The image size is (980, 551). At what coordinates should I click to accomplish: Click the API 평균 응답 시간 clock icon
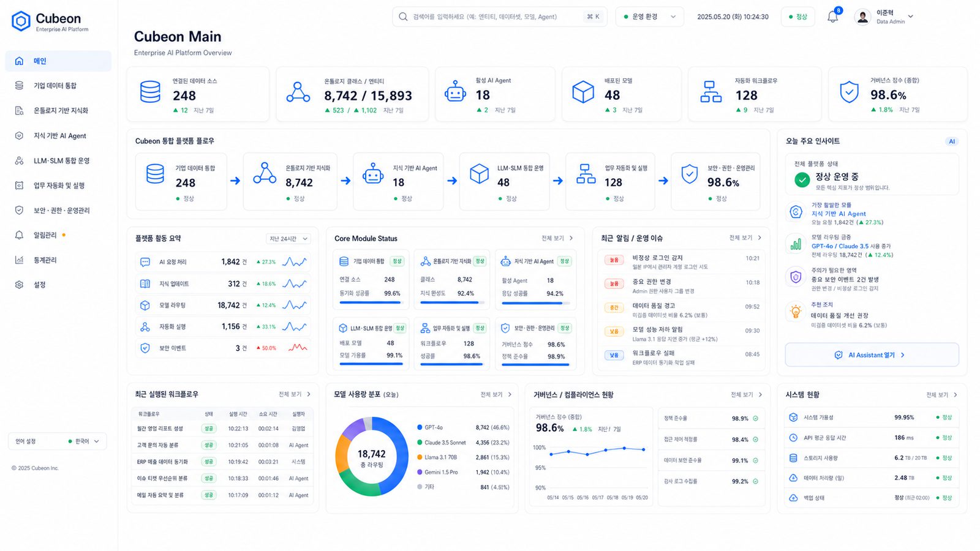tap(793, 438)
